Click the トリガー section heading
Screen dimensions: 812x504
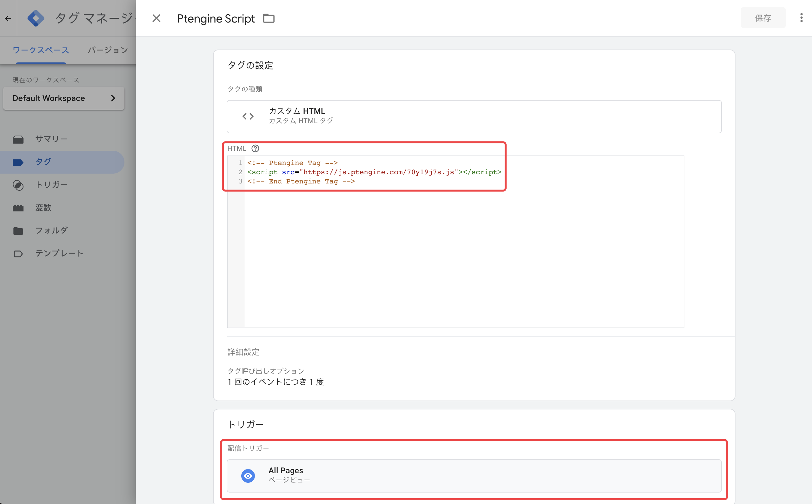pyautogui.click(x=246, y=424)
